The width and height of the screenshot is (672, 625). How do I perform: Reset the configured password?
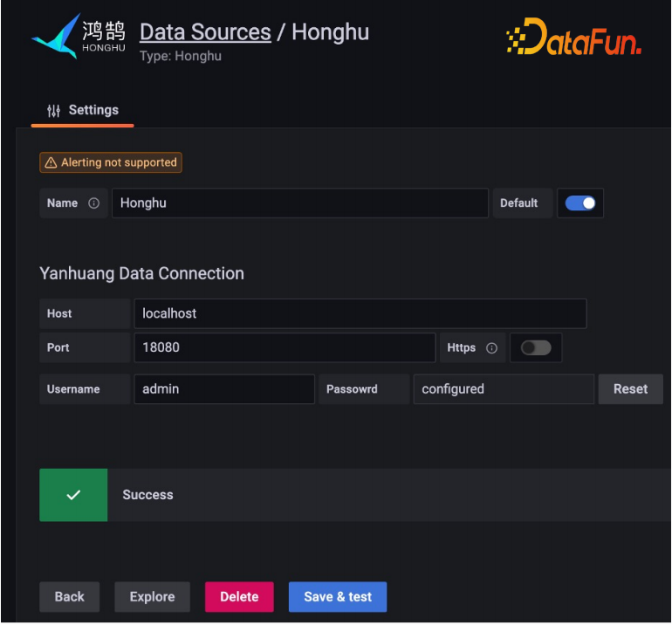630,389
